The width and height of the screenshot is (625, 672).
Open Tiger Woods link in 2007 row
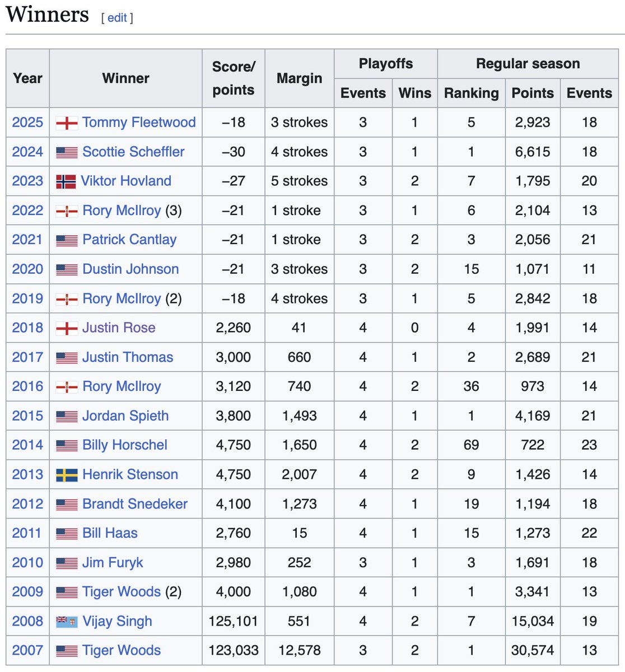pyautogui.click(x=122, y=651)
